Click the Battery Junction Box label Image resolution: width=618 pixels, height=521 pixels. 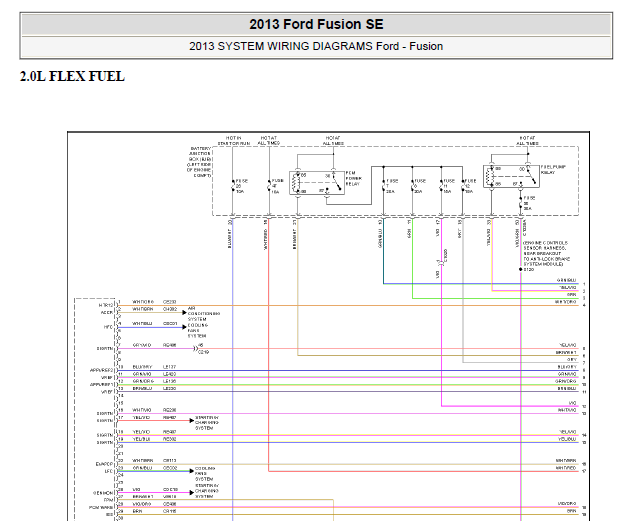[199, 162]
